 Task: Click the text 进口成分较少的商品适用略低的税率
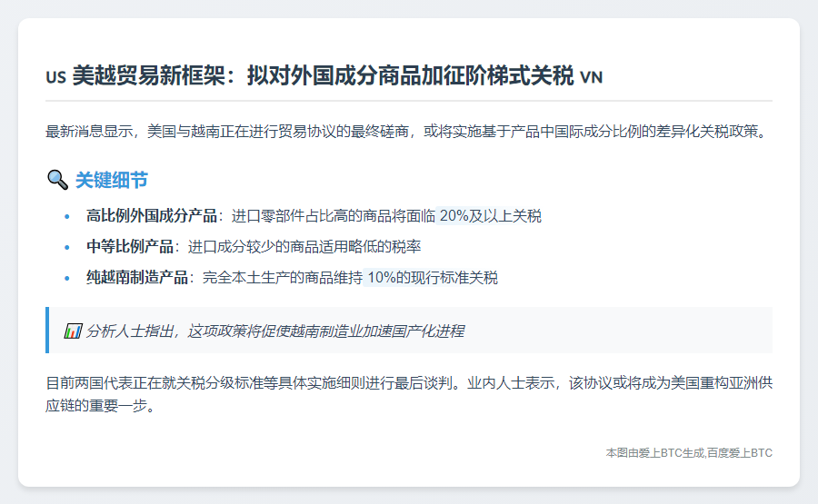(x=304, y=246)
